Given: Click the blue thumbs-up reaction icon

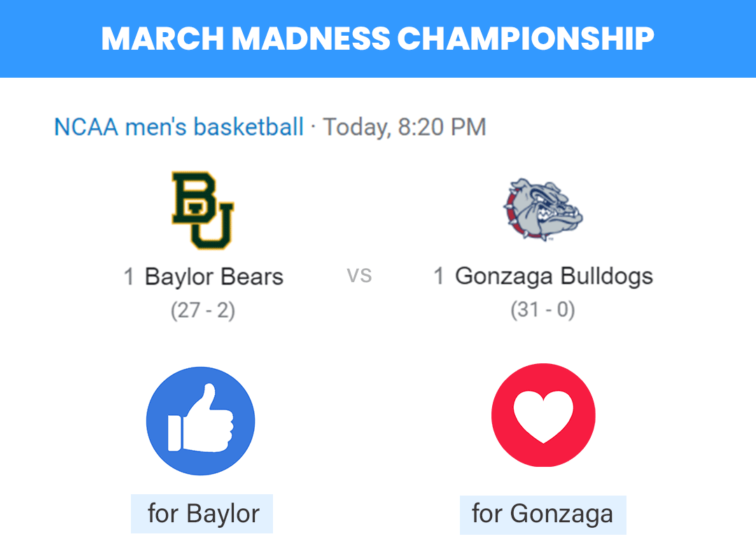Looking at the screenshot, I should coord(201,421).
